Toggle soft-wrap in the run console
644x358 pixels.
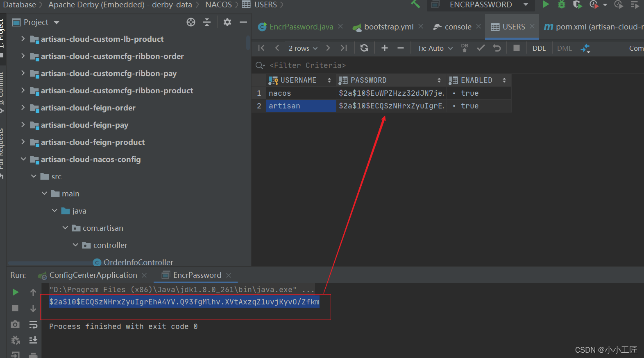tap(33, 325)
